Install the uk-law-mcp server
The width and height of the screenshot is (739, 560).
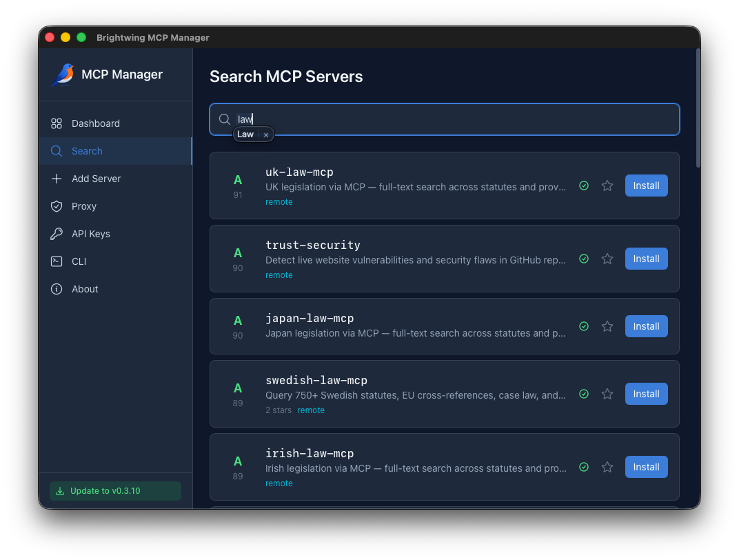[x=646, y=186]
